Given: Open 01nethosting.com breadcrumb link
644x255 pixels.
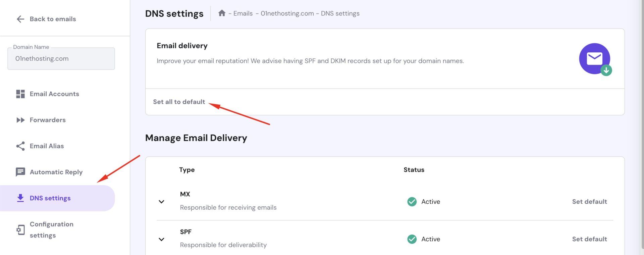Looking at the screenshot, I should coord(287,13).
